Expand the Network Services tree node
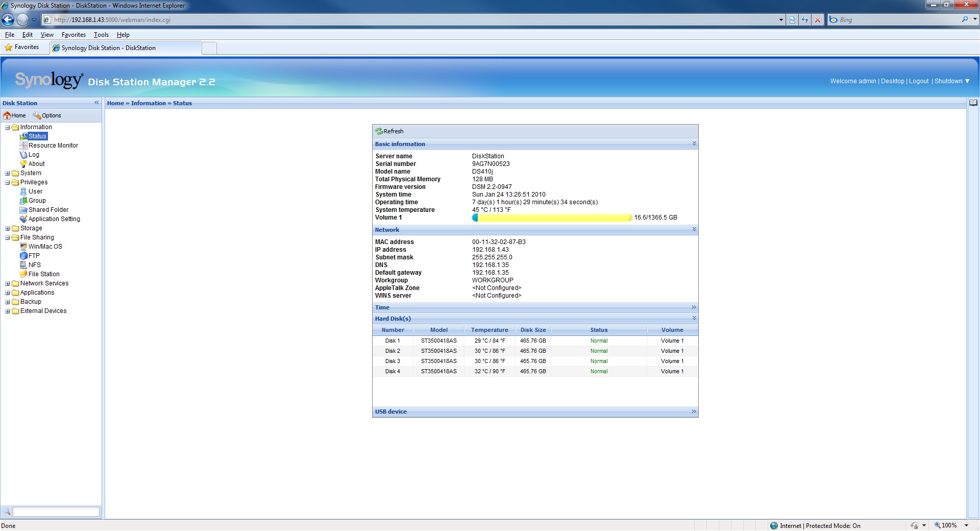This screenshot has width=980, height=531. [8, 283]
